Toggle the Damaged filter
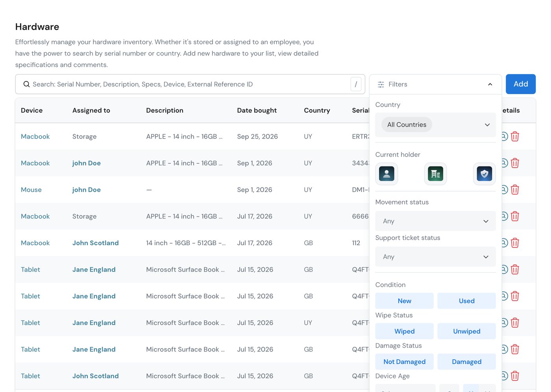The width and height of the screenshot is (551, 392). tap(466, 362)
